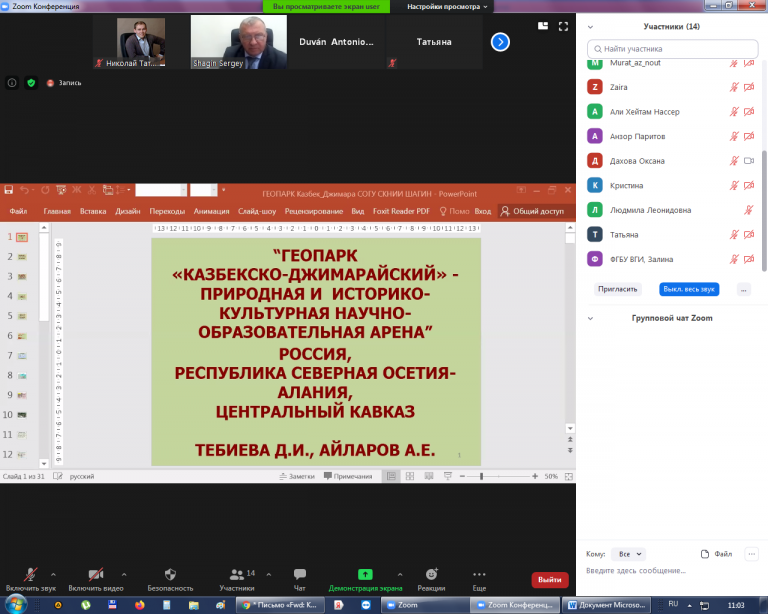Image resolution: width=768 pixels, height=614 pixels.
Task: Toggle the microphone for participant Кристина
Action: pos(733,186)
